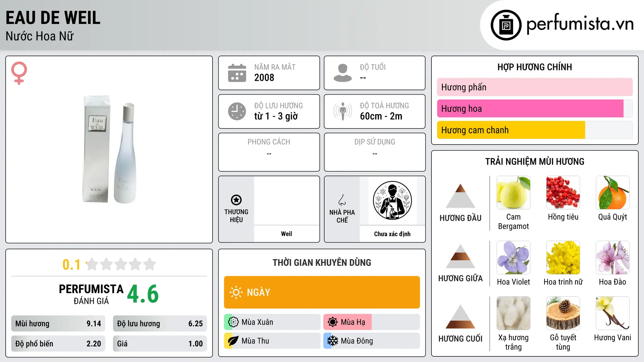Image resolution: width=644 pixels, height=362 pixels.
Task: Click the EAU DE WEIL title
Action: 53,18
